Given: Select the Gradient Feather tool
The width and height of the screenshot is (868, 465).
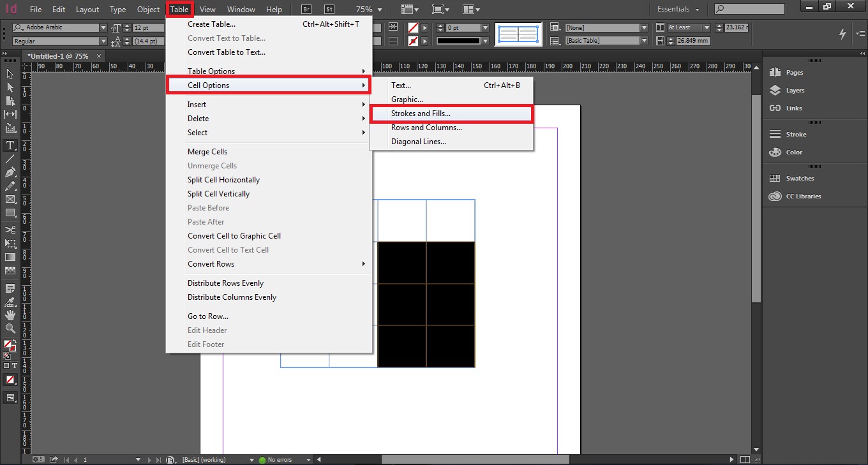Looking at the screenshot, I should click(x=10, y=270).
